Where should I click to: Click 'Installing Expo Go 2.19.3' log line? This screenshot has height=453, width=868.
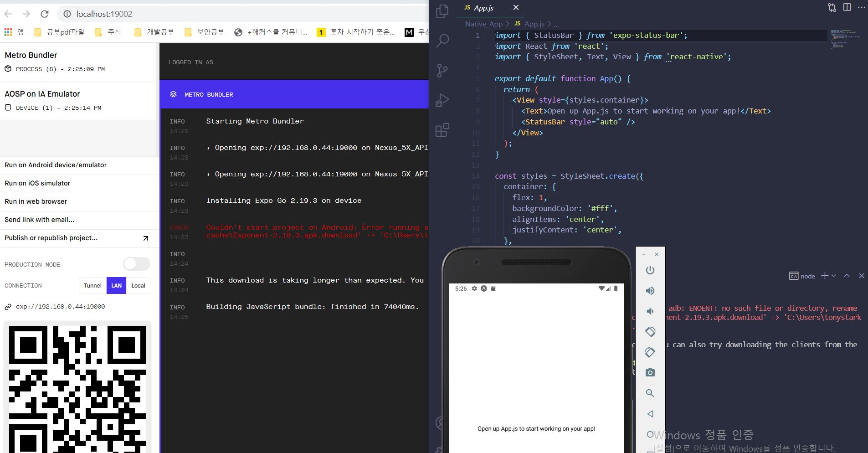click(284, 201)
